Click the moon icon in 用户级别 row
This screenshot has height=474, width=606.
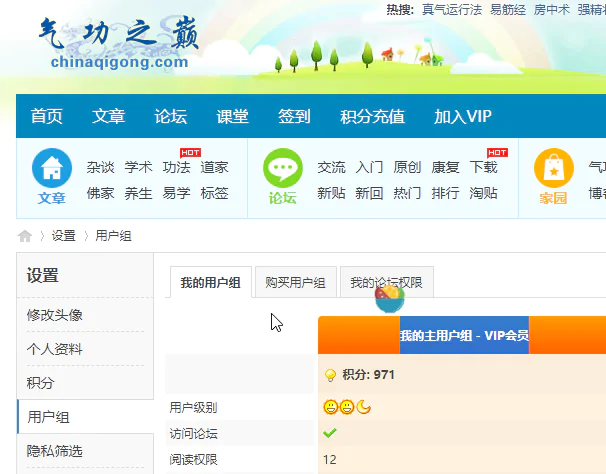364,407
